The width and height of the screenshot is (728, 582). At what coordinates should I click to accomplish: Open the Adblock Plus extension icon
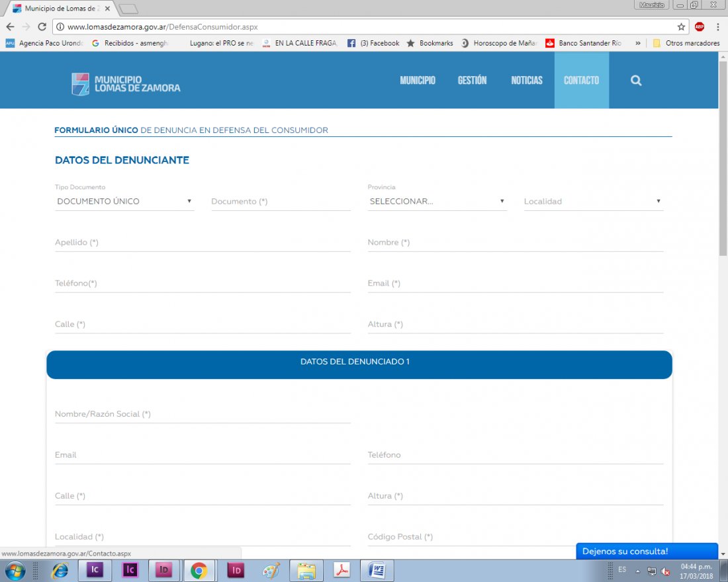(700, 27)
